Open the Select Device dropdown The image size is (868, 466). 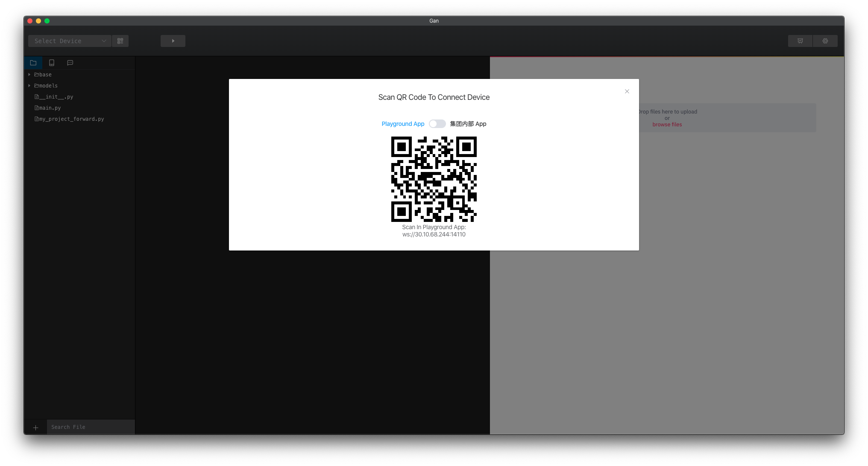click(70, 41)
